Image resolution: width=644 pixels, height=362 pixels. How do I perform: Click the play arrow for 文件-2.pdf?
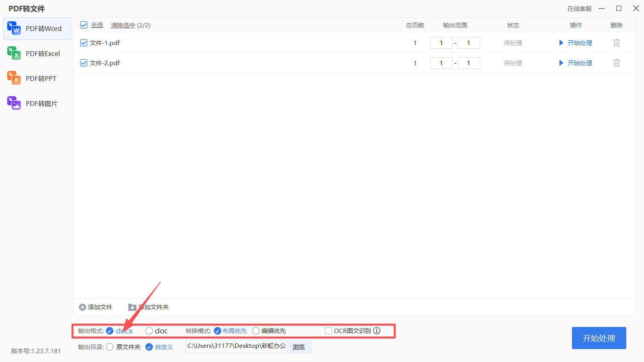coord(561,63)
